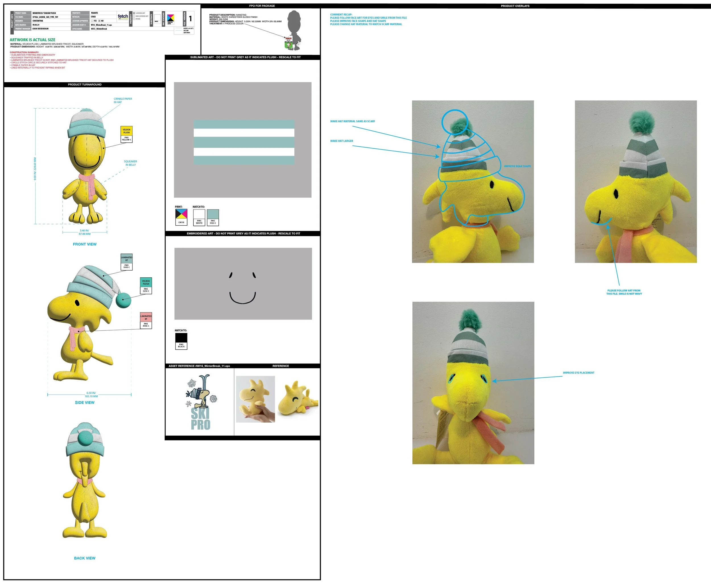
Task: Click the FPO For Package header
Action: 262,6
